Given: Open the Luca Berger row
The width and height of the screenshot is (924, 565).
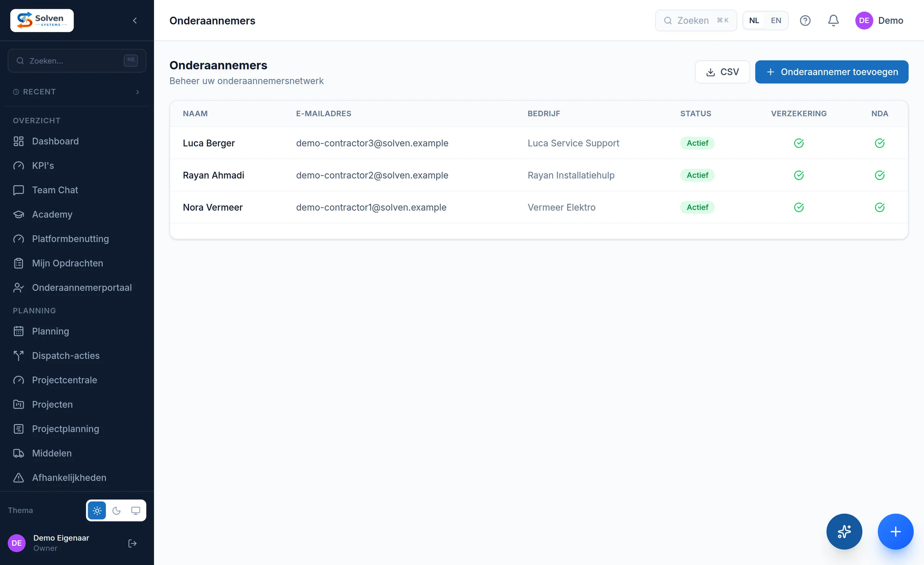Looking at the screenshot, I should (539, 143).
